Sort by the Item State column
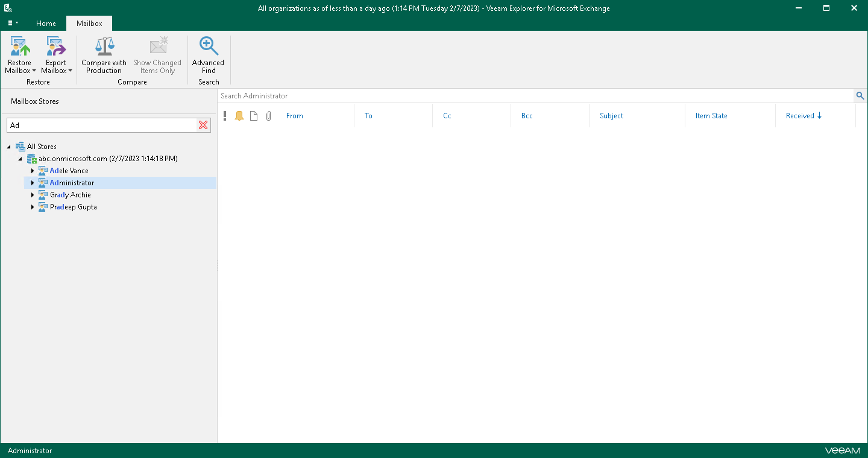 click(711, 116)
